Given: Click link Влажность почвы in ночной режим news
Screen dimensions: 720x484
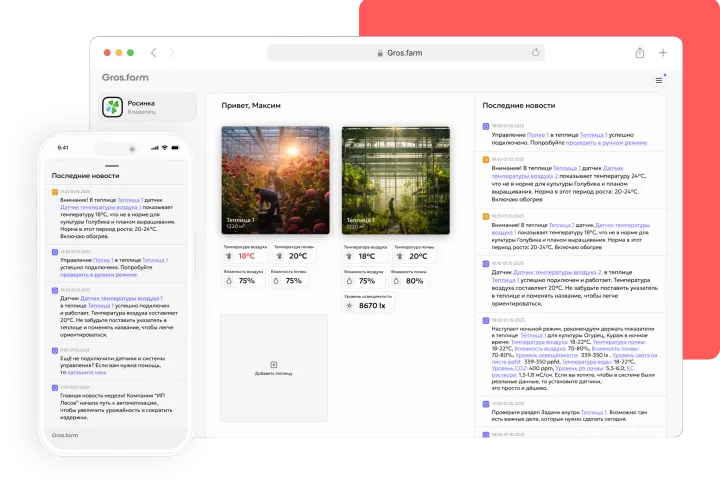Looking at the screenshot, I should click(x=615, y=349).
